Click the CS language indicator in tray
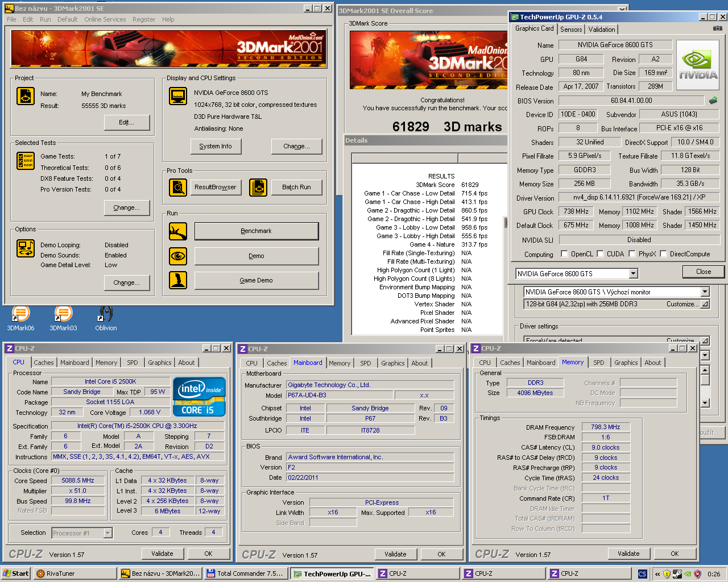The height and width of the screenshot is (582, 728). (x=642, y=574)
